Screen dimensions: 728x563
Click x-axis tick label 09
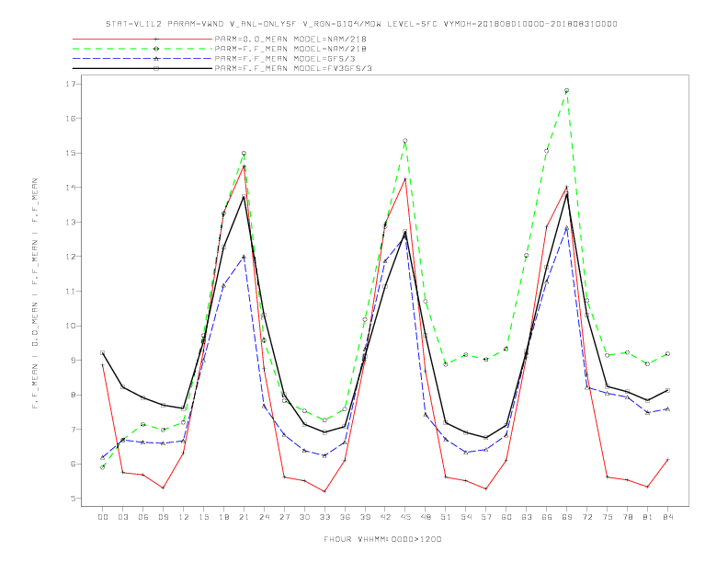(163, 517)
